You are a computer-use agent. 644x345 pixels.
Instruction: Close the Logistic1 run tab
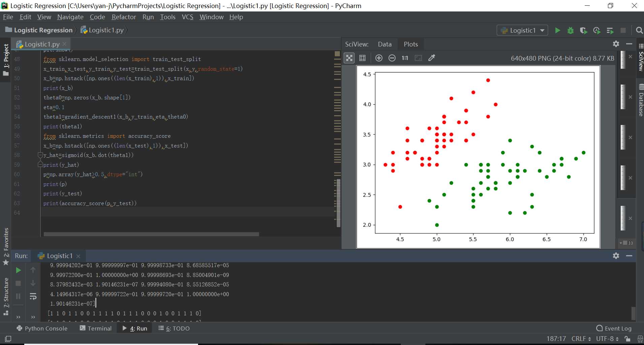pyautogui.click(x=78, y=256)
